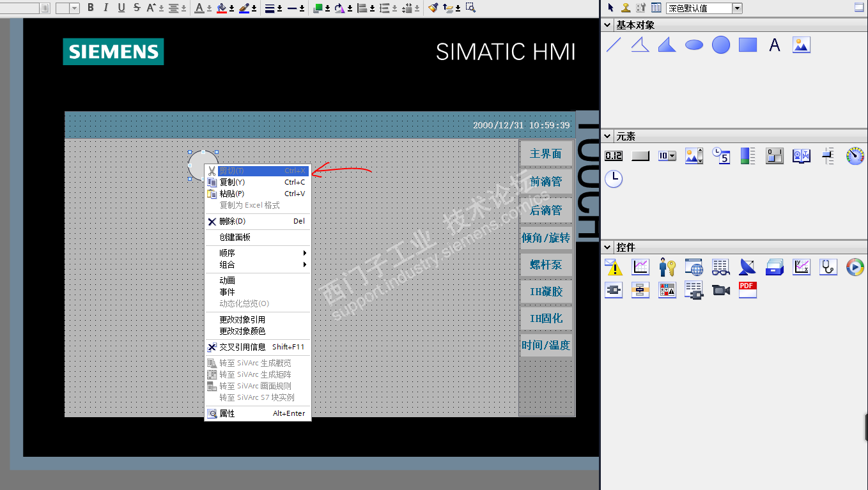Viewport: 868px width, 490px height.
Task: Click the 主界面 button on the HMI screen
Action: pyautogui.click(x=546, y=153)
